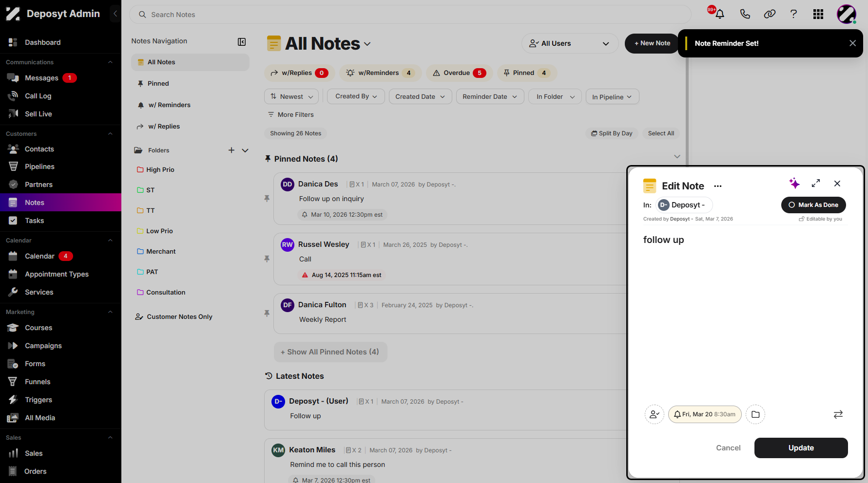This screenshot has height=483, width=868.
Task: Select w/ Reminders in Notes Navigation
Action: (x=190, y=105)
